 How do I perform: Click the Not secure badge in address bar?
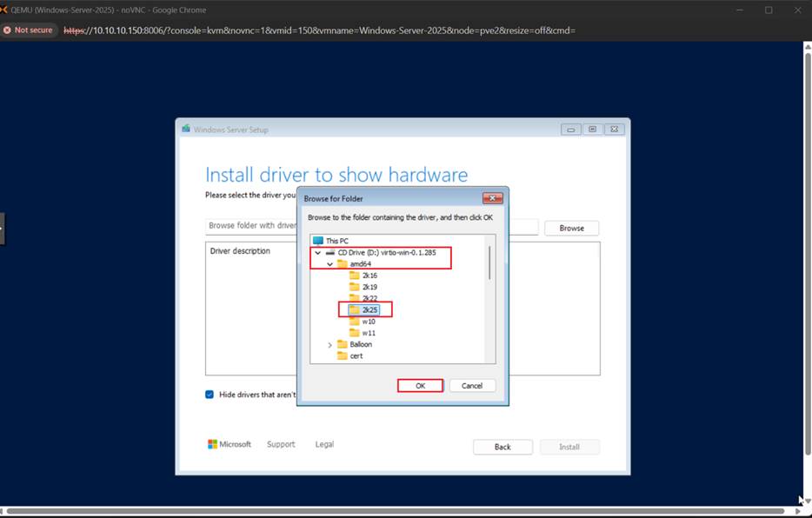pos(28,30)
